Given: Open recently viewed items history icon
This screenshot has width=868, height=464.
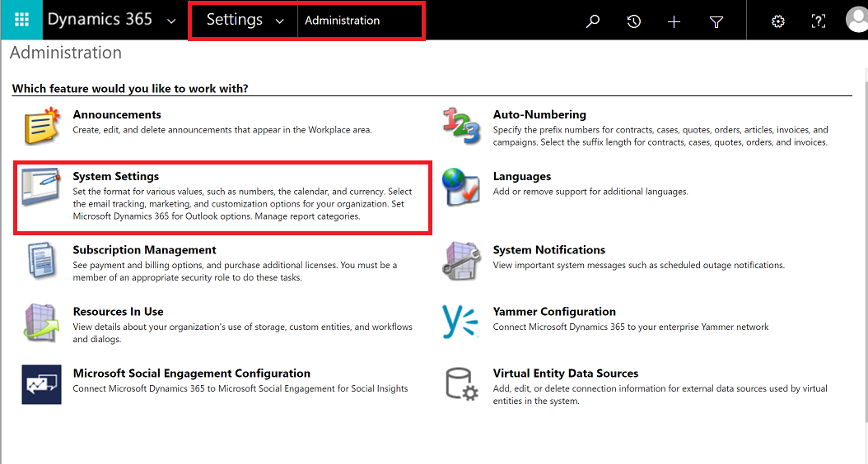Looking at the screenshot, I should pyautogui.click(x=634, y=21).
